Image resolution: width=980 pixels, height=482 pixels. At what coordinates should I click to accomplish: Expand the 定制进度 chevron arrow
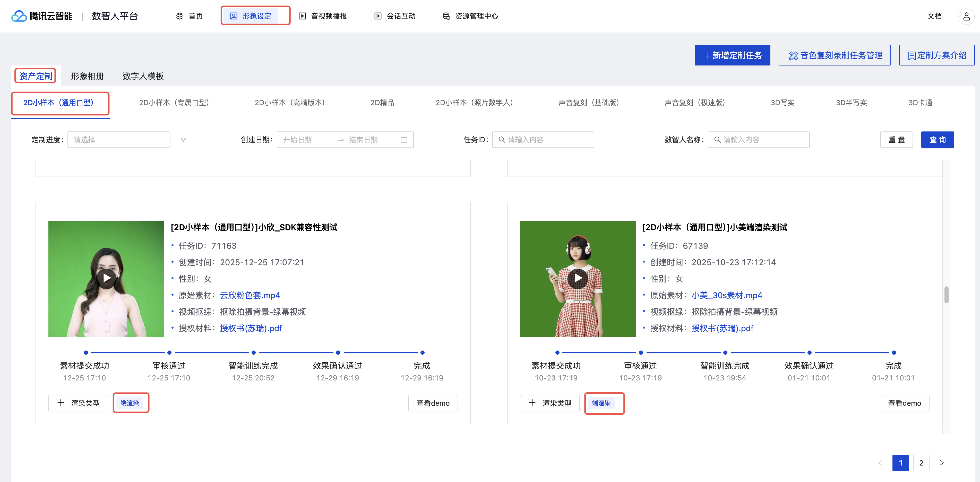[183, 140]
